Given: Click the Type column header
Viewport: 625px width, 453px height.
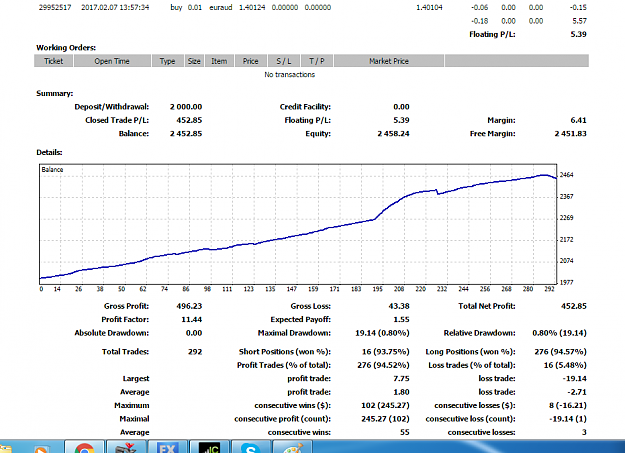Looking at the screenshot, I should [x=167, y=61].
